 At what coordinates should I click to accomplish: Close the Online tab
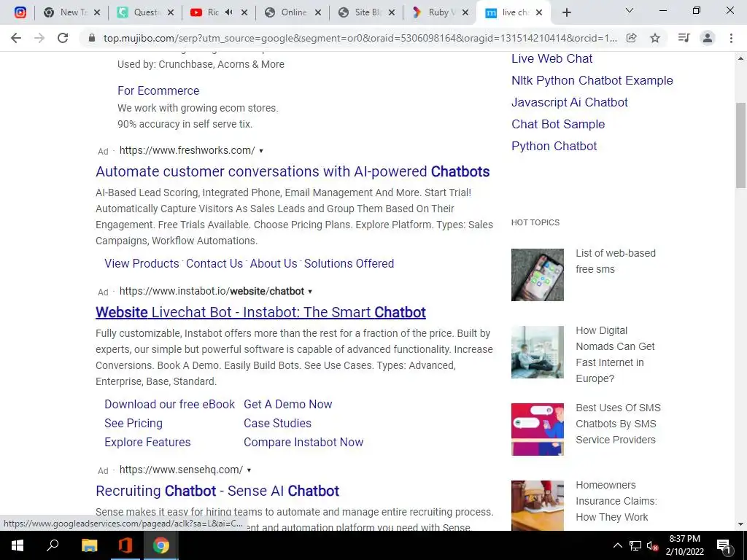pyautogui.click(x=318, y=12)
